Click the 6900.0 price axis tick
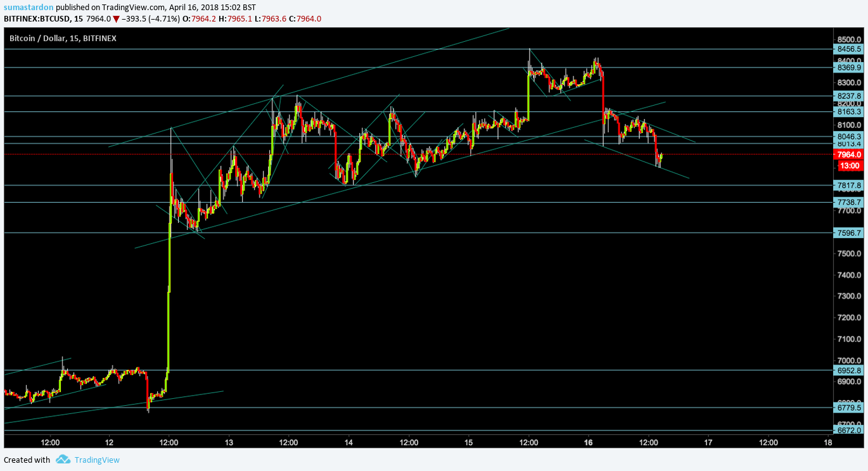The image size is (868, 471). coord(849,382)
